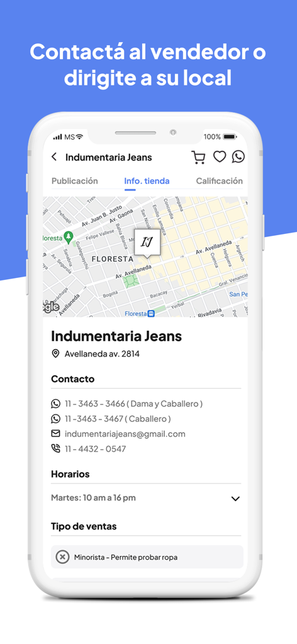Tap the phone call icon by 11-4432-0547
Image resolution: width=297 pixels, height=644 pixels.
[55, 448]
